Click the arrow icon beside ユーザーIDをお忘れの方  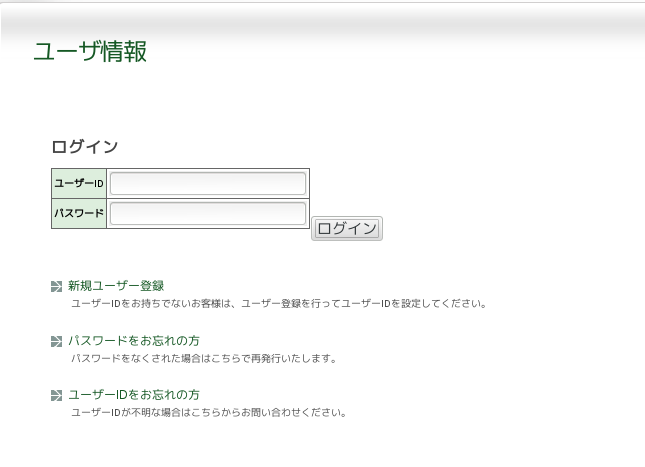56,396
